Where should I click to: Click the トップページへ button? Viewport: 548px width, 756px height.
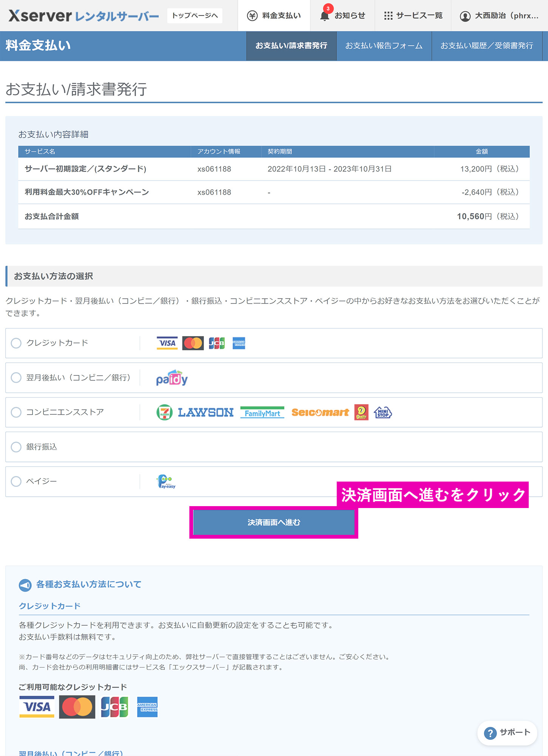coord(195,15)
